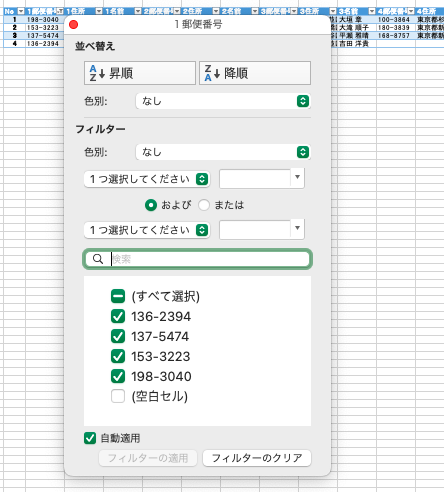The image size is (444, 492).
Task: Click the magnifying glass search icon
Action: [98, 259]
